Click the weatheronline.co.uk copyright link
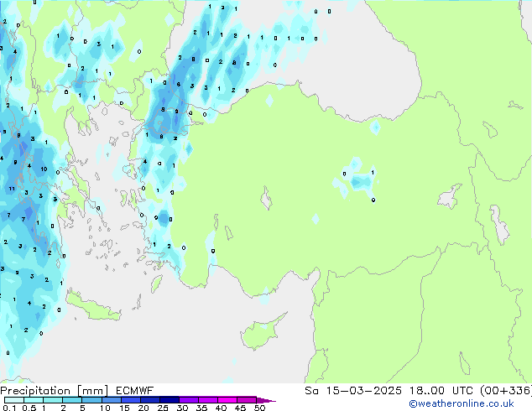 tap(461, 403)
